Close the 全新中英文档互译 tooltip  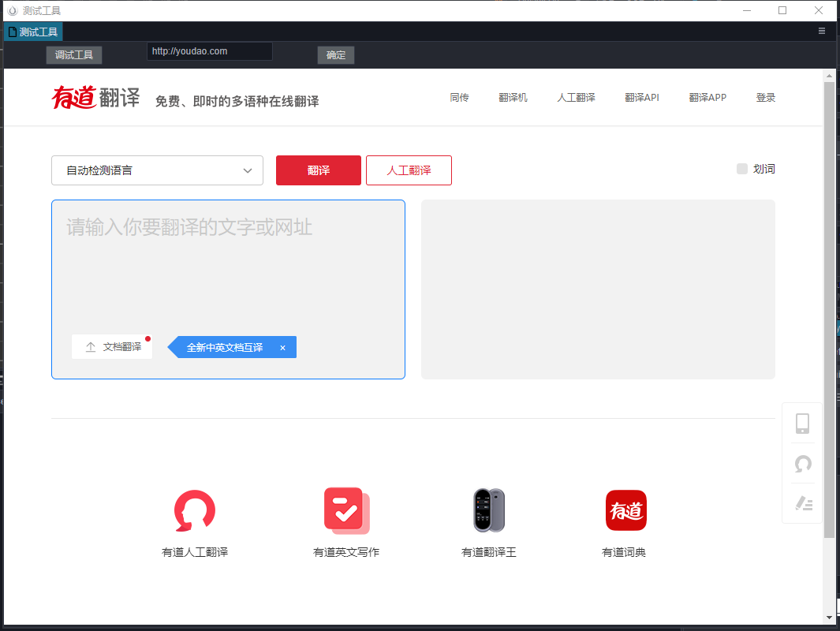283,348
